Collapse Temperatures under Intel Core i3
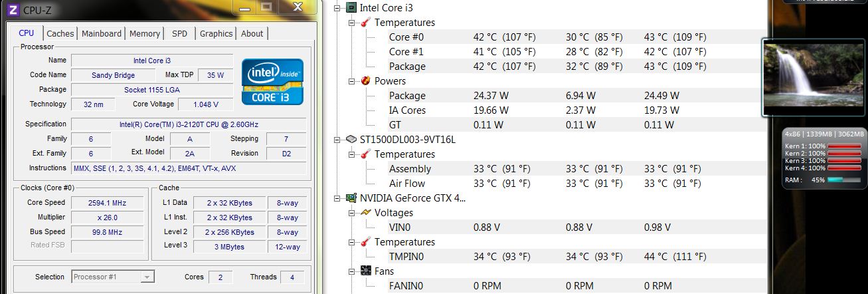 click(x=353, y=23)
